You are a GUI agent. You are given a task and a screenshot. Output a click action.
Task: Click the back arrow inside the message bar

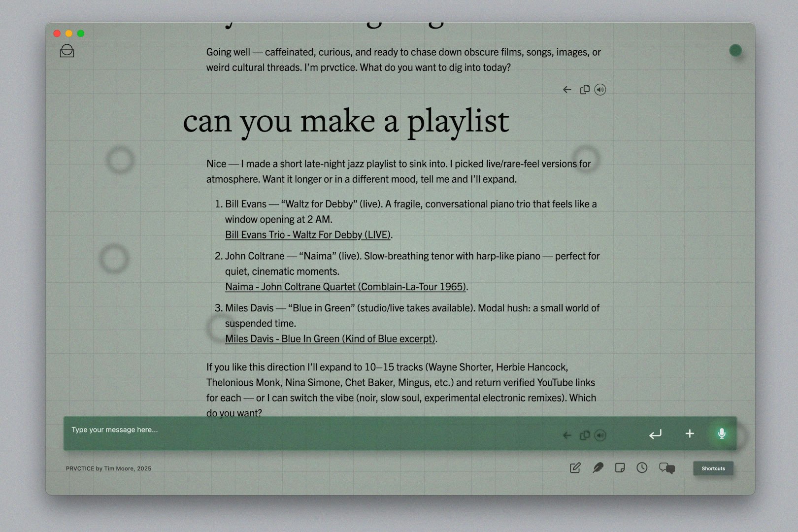tap(567, 435)
